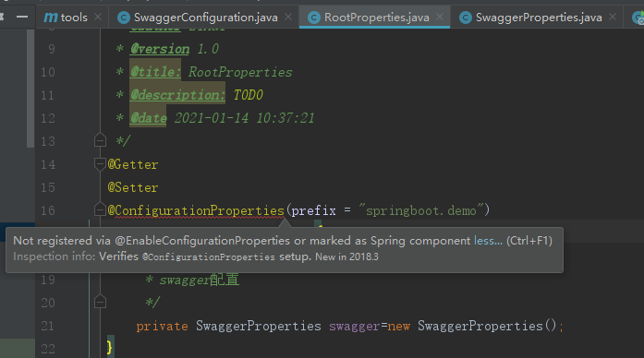This screenshot has width=644, height=358.
Task: Click the @description: Javadoc tag
Action: pyautogui.click(x=177, y=95)
